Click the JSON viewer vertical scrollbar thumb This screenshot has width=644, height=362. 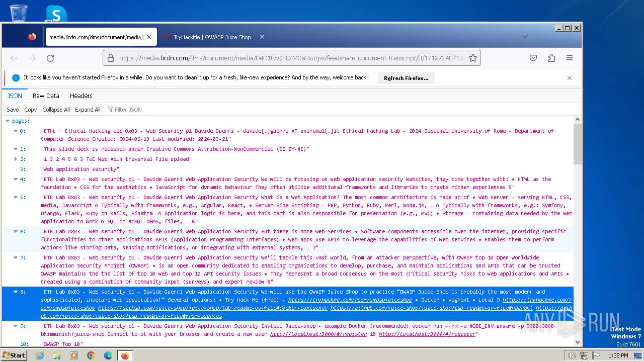[577, 143]
